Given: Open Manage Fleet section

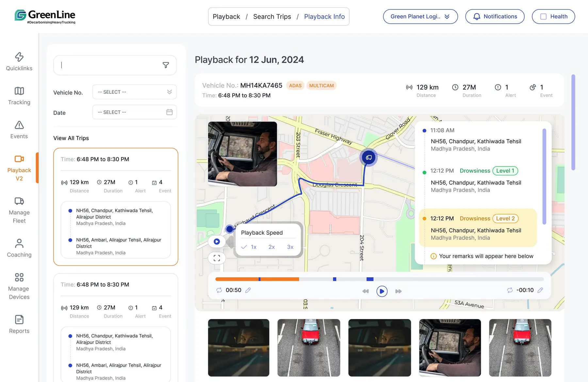Looking at the screenshot, I should 19,210.
